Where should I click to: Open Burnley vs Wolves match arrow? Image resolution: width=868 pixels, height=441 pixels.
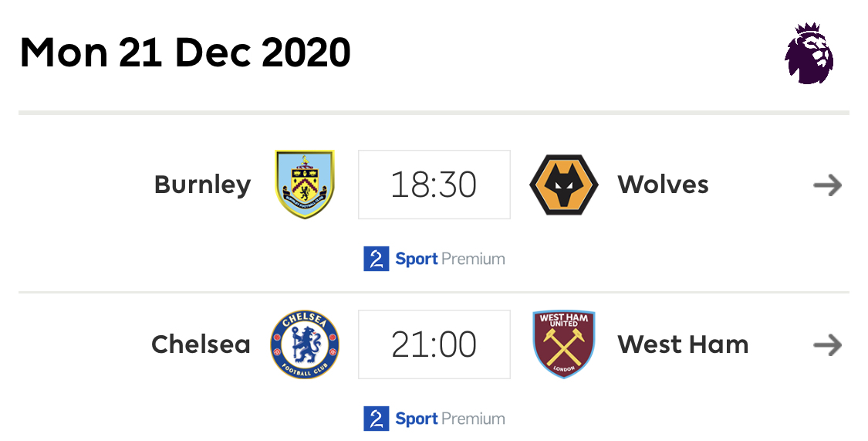[828, 185]
